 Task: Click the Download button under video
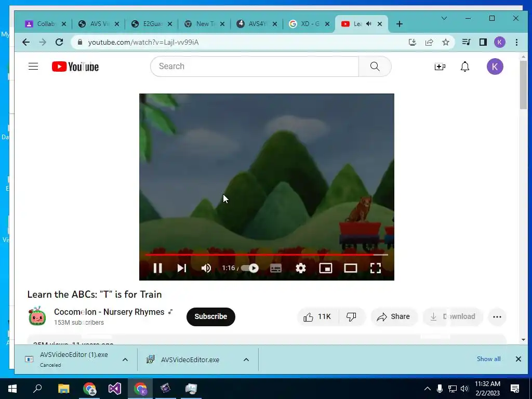pyautogui.click(x=453, y=316)
